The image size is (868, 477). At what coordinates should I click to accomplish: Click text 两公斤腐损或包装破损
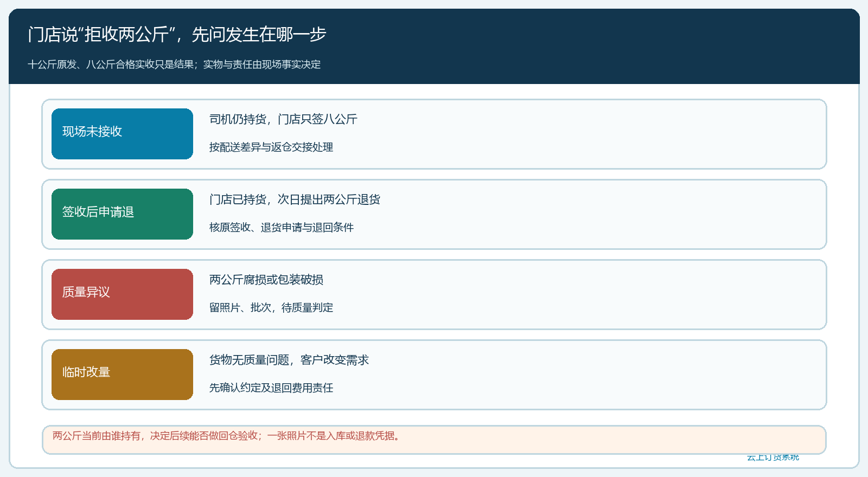pyautogui.click(x=266, y=280)
